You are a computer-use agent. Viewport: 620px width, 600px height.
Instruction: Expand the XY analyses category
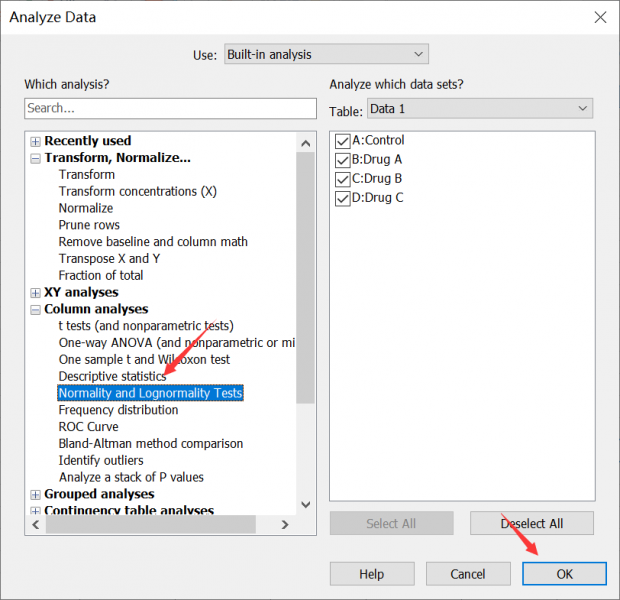coord(36,293)
